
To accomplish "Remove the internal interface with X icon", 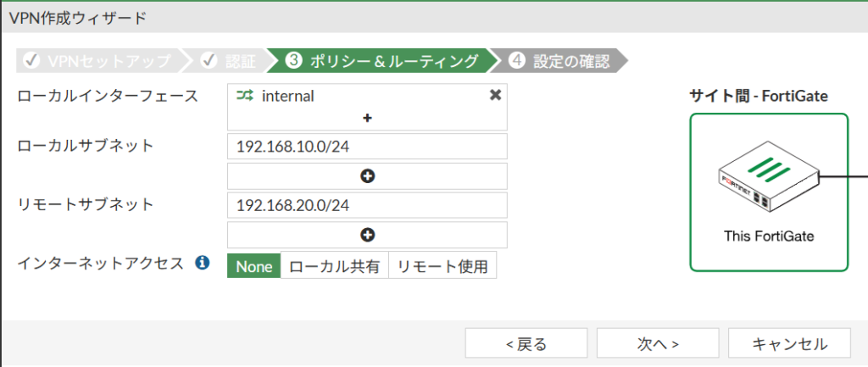I will (496, 96).
